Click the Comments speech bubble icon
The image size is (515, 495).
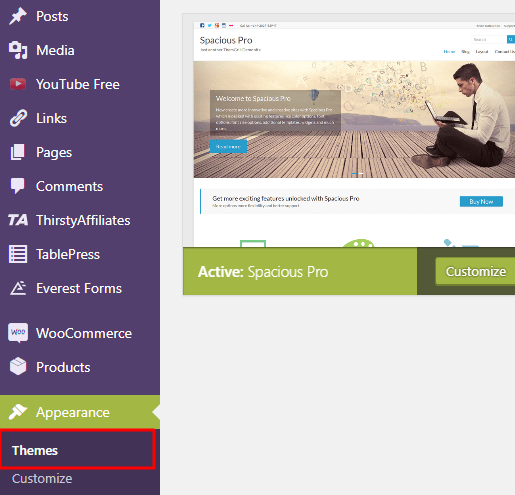(x=18, y=186)
